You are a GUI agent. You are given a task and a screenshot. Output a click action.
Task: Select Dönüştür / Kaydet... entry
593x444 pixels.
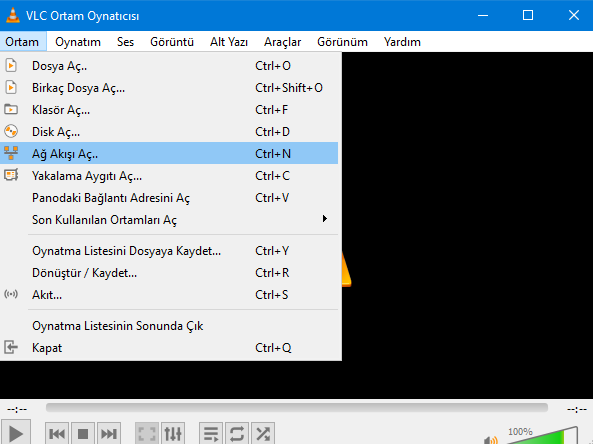pyautogui.click(x=169, y=273)
